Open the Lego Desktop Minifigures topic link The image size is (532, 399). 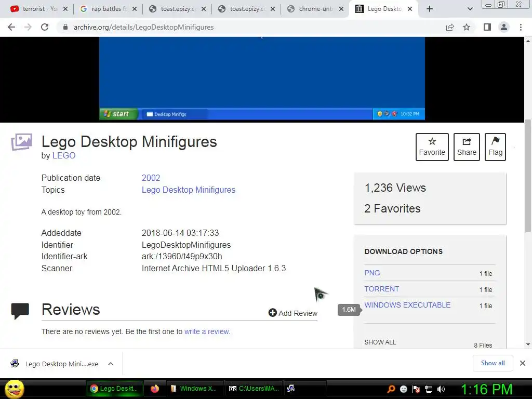click(188, 190)
